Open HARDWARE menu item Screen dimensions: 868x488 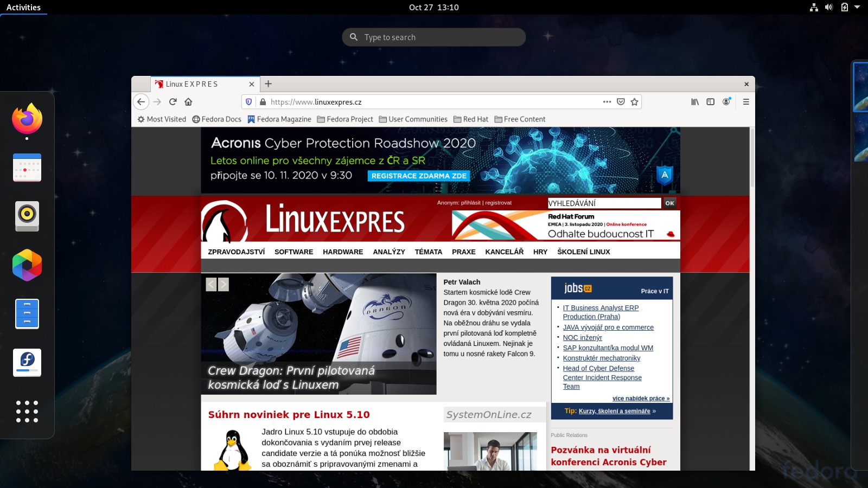click(x=343, y=252)
